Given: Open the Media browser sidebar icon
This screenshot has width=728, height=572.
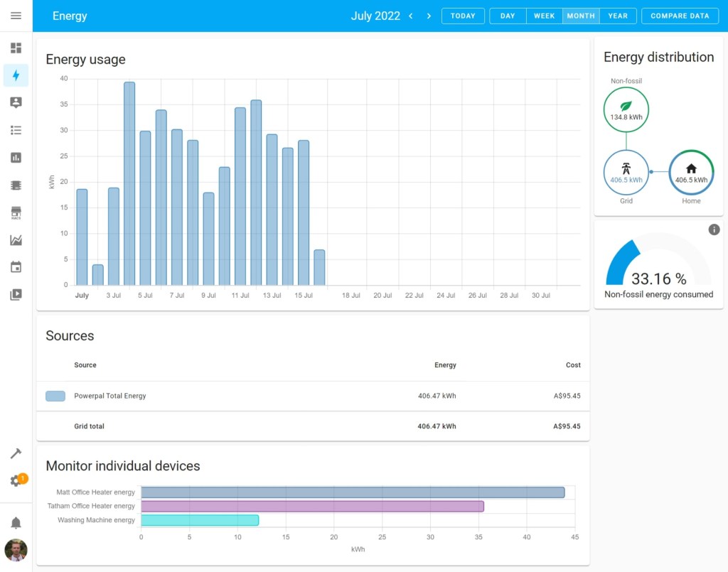Looking at the screenshot, I should coord(16,294).
